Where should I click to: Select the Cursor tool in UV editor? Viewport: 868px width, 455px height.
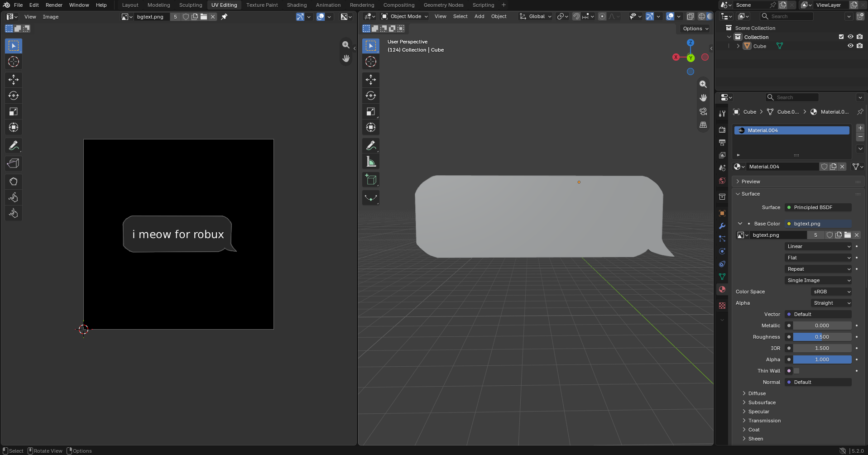[14, 62]
